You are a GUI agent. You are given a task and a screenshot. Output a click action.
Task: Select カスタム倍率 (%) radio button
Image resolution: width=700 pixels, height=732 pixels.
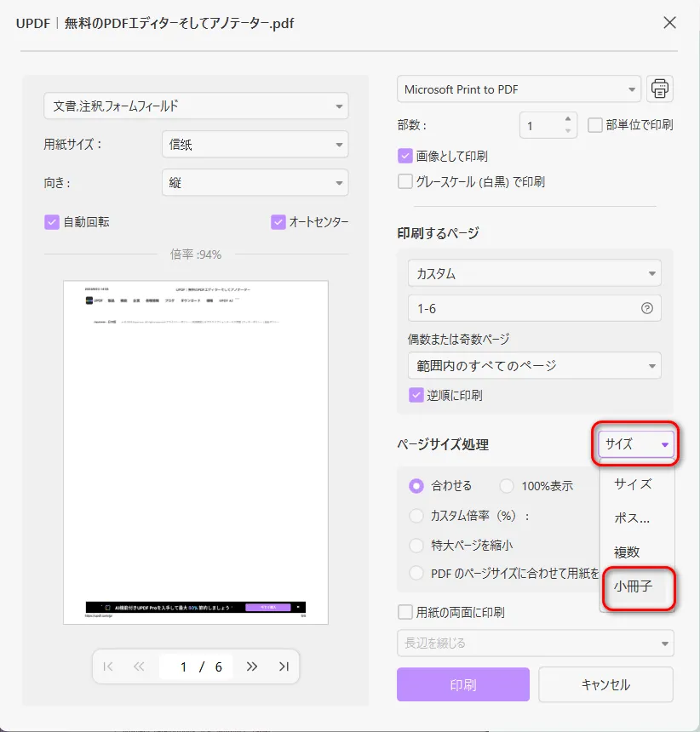[x=416, y=516]
